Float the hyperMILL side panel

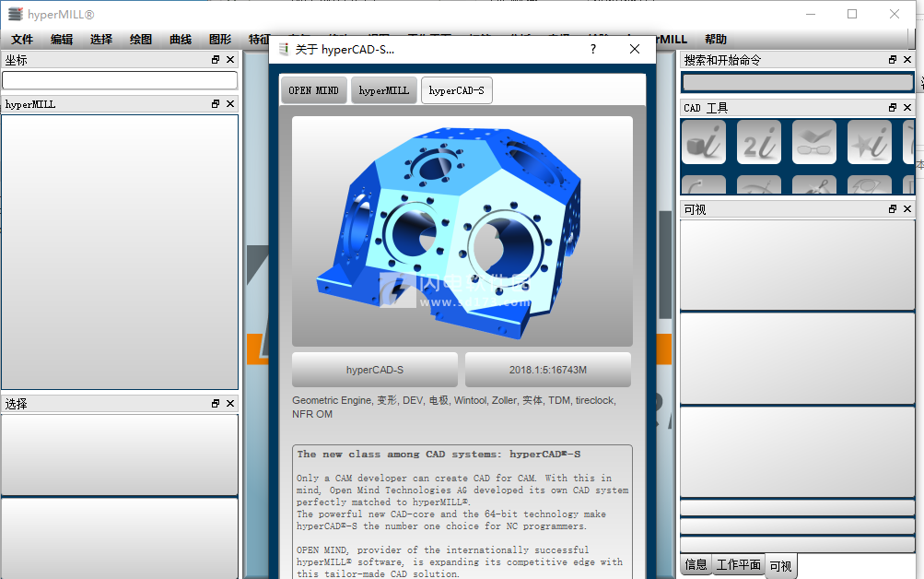tap(215, 104)
